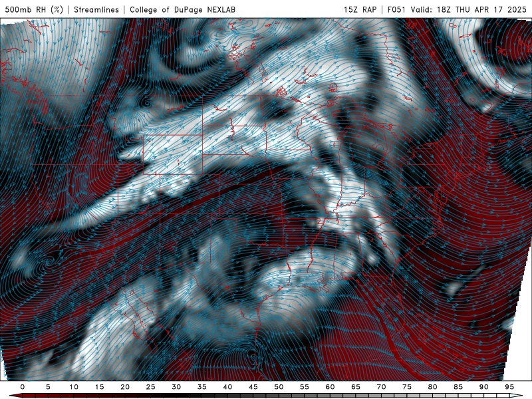Click the colorbar label '60'
The image size is (532, 399).
330,387
